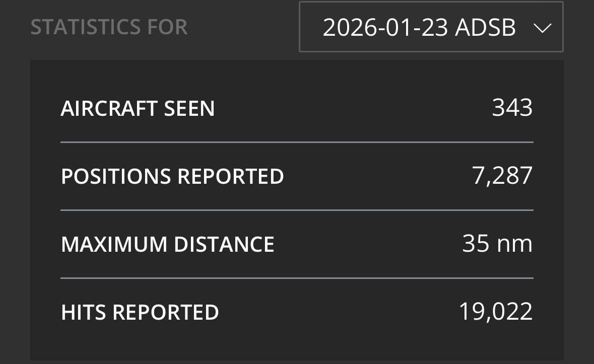Click the maximum distance value 35 nm
The width and height of the screenshot is (594, 364).
[497, 244]
